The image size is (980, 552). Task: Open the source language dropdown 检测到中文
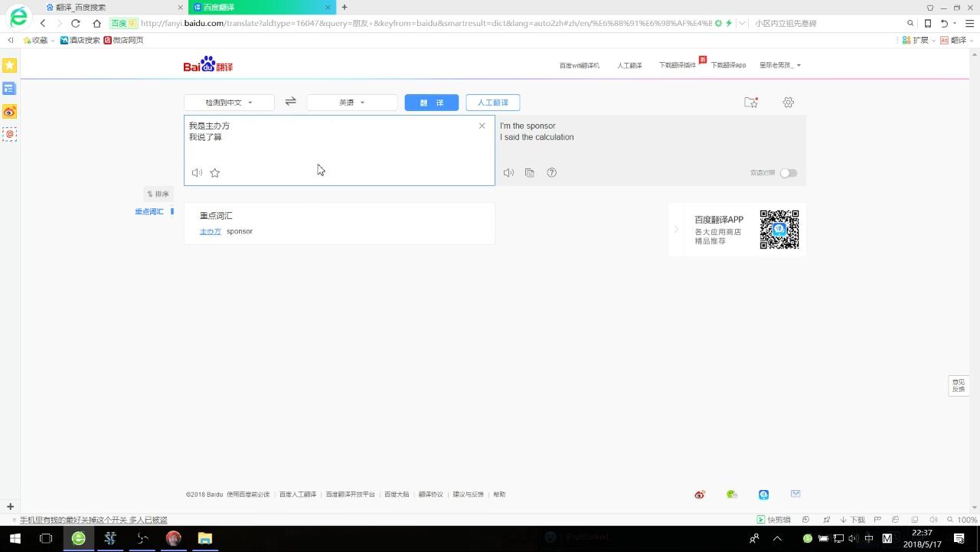(229, 103)
